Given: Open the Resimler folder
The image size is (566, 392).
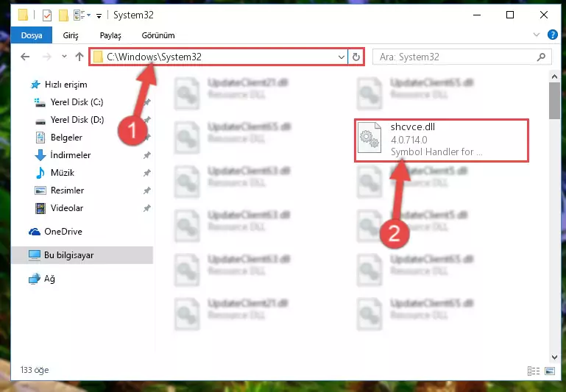Looking at the screenshot, I should point(67,190).
